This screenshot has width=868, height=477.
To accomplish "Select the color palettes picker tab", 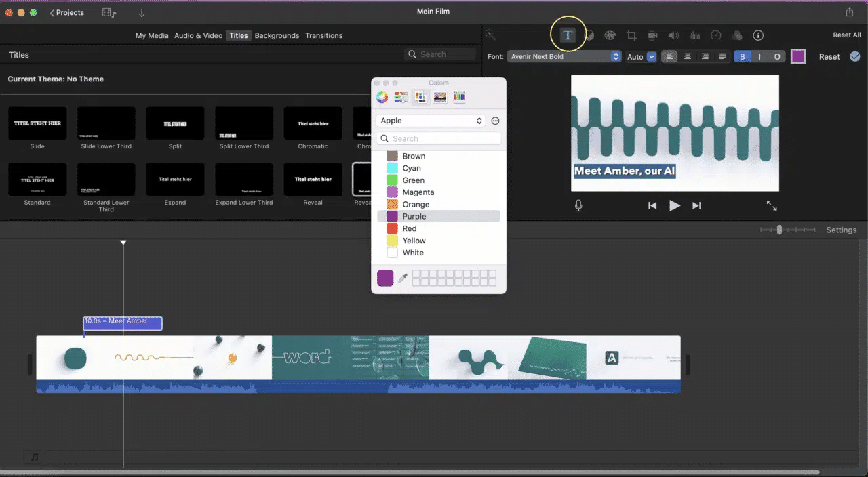I will pos(420,98).
